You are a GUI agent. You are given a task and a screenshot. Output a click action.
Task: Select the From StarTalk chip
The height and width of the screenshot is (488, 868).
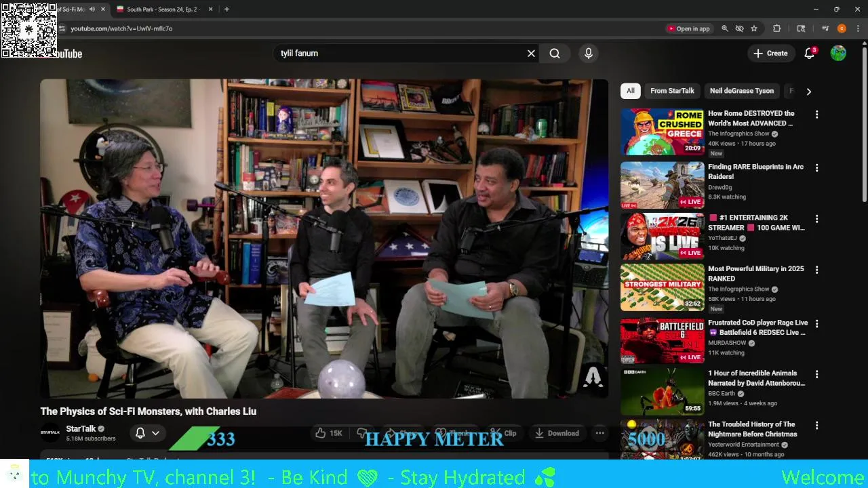[672, 91]
